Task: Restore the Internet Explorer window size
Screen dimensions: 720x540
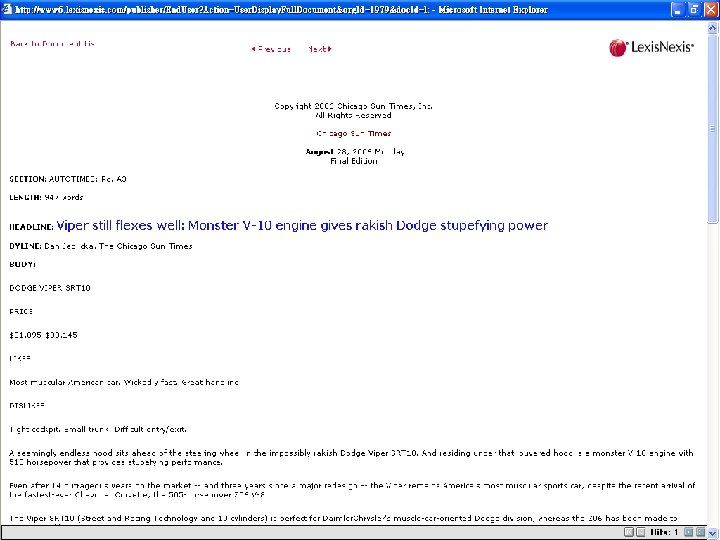Action: point(694,10)
